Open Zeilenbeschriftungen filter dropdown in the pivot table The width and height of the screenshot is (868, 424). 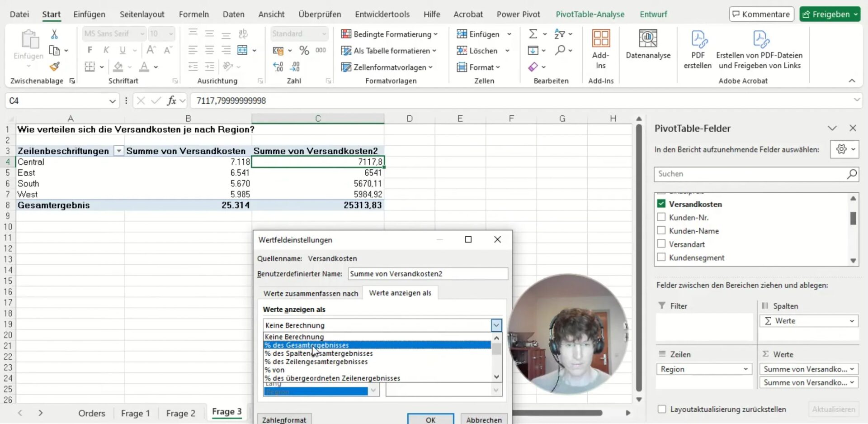coord(118,151)
